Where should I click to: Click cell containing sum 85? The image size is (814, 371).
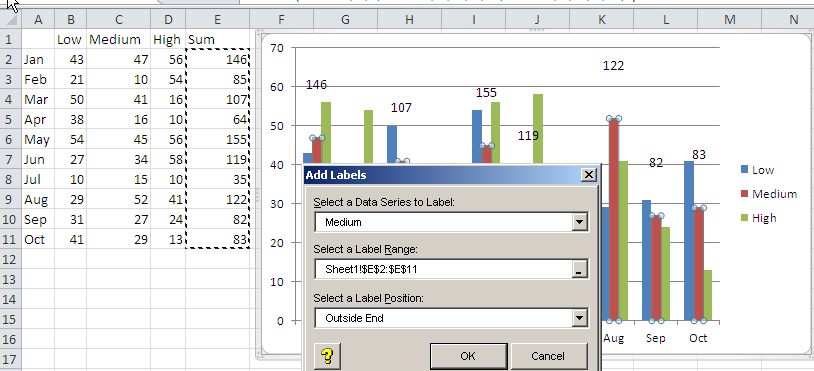point(218,79)
